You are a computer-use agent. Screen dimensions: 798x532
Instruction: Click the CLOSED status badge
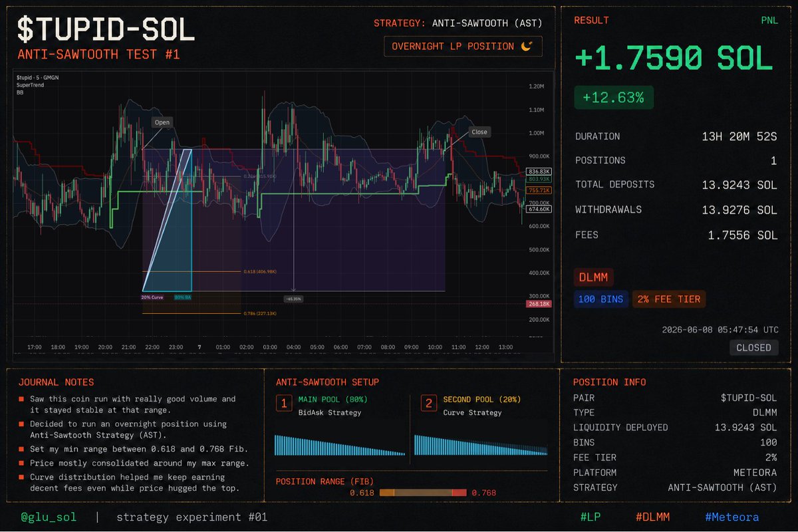click(x=753, y=347)
